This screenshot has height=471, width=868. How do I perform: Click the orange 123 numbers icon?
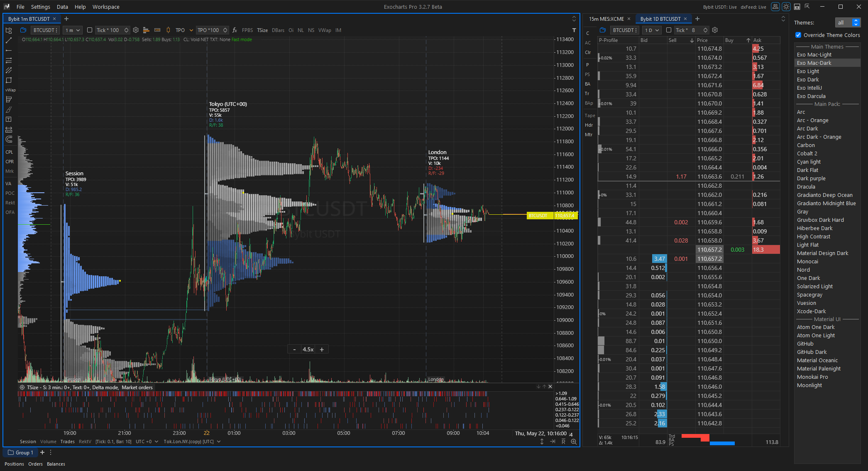[157, 30]
